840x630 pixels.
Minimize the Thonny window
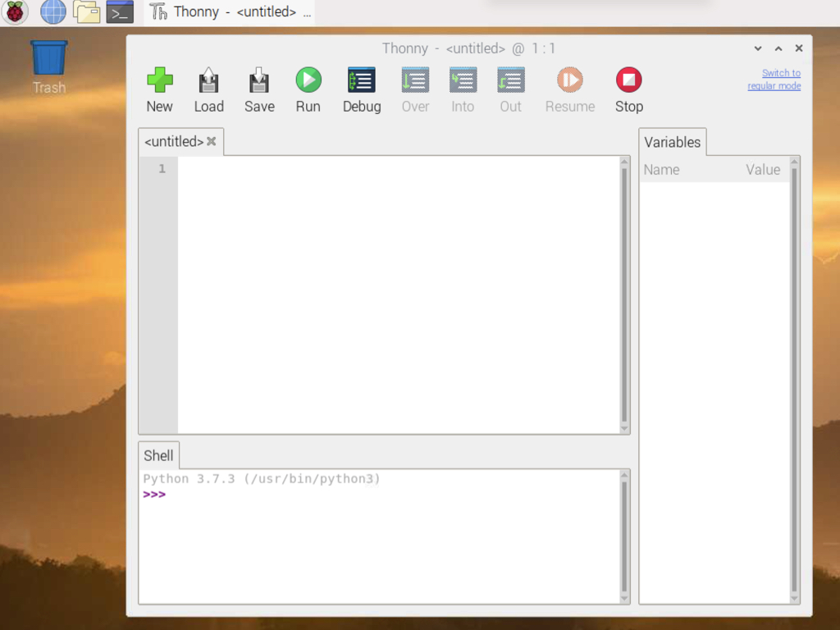[758, 48]
